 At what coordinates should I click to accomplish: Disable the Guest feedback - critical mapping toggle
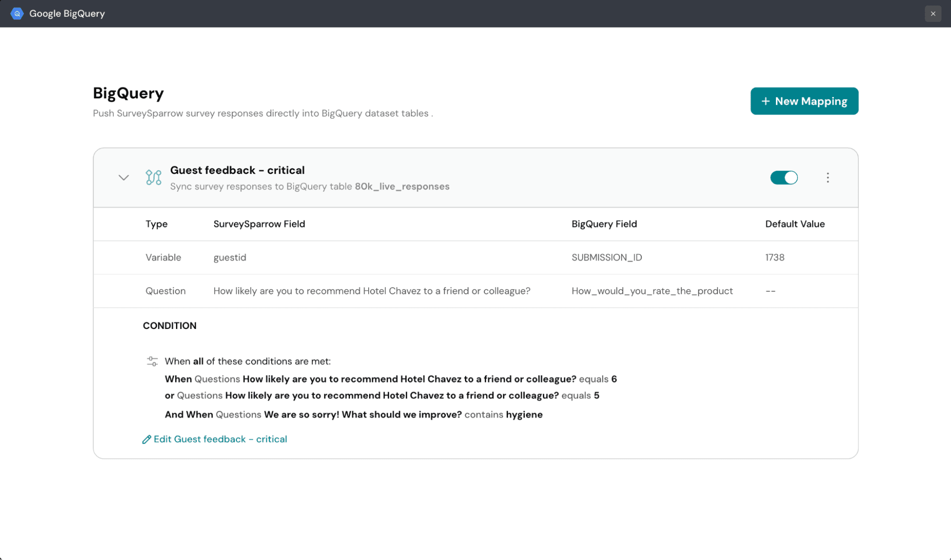(x=784, y=177)
